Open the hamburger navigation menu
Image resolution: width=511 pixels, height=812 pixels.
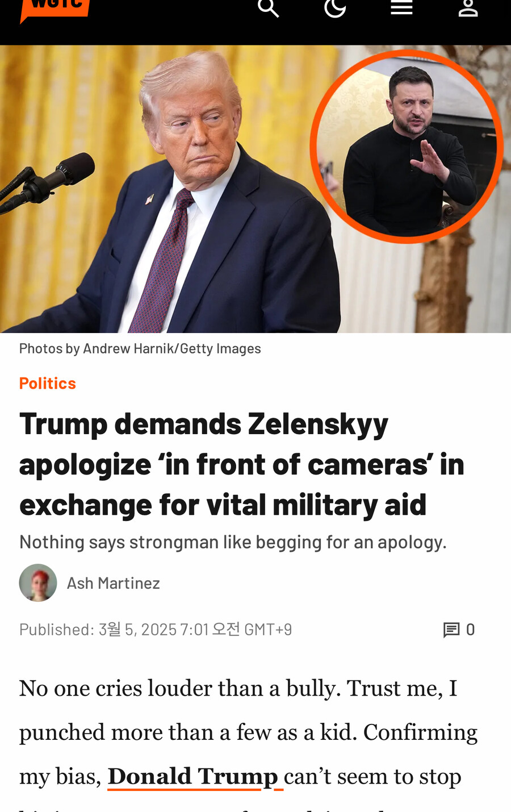click(x=401, y=7)
